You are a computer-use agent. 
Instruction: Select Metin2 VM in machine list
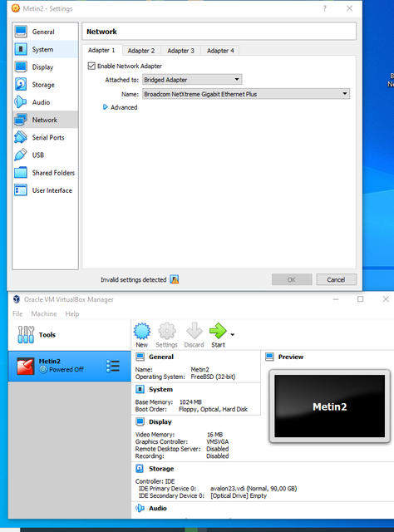69,366
